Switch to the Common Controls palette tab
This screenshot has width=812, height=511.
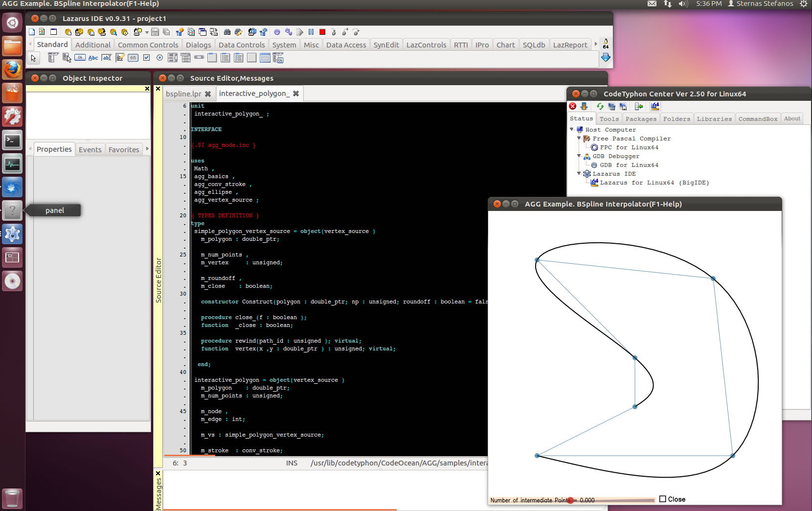148,45
